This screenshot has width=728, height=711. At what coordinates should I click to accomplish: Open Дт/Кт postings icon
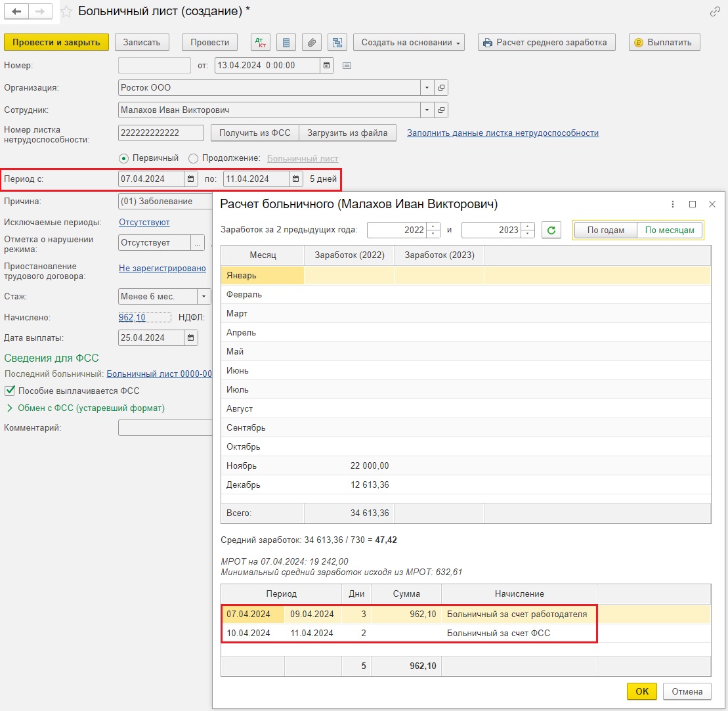pos(261,42)
